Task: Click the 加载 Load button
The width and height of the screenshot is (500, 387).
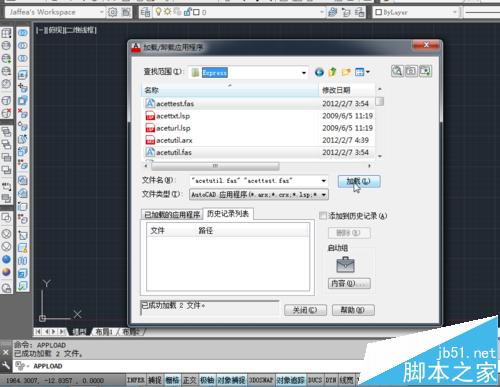Action: coord(359,181)
